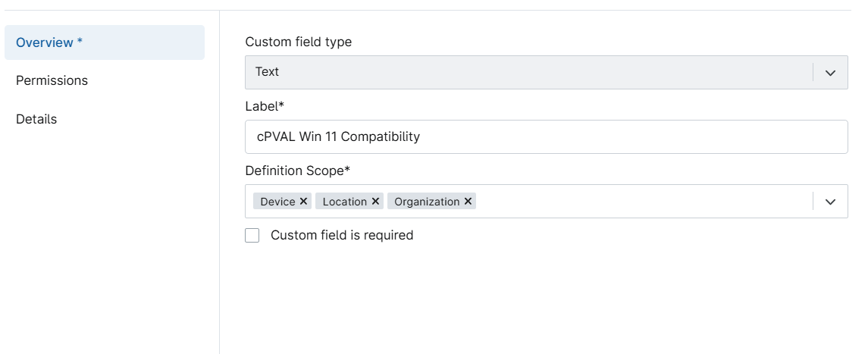The width and height of the screenshot is (868, 354).
Task: Remove the Device scope tag
Action: tap(303, 202)
